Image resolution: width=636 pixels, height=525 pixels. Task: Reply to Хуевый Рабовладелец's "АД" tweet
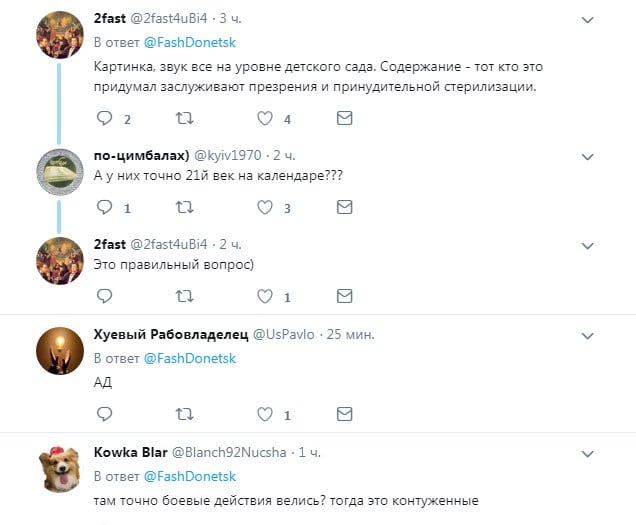tap(104, 414)
